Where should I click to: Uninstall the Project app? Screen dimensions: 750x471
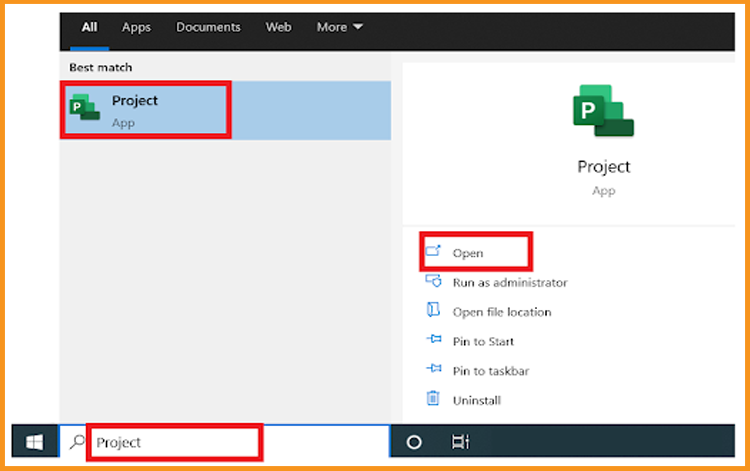(476, 401)
